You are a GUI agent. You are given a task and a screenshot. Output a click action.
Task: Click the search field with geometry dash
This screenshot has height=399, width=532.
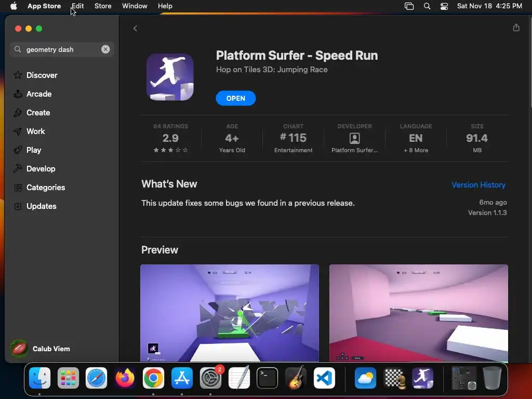tap(62, 49)
